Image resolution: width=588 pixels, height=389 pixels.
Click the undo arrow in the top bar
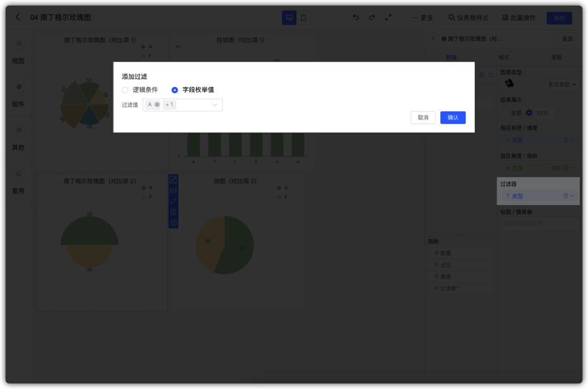(356, 17)
